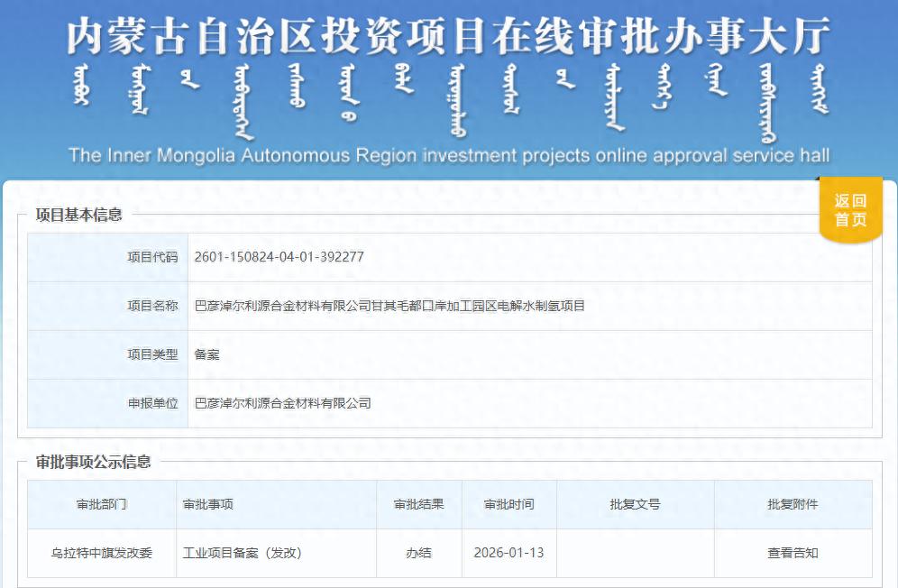Click the 审批事项 column header
Screen dimensions: 898x588
[207, 505]
